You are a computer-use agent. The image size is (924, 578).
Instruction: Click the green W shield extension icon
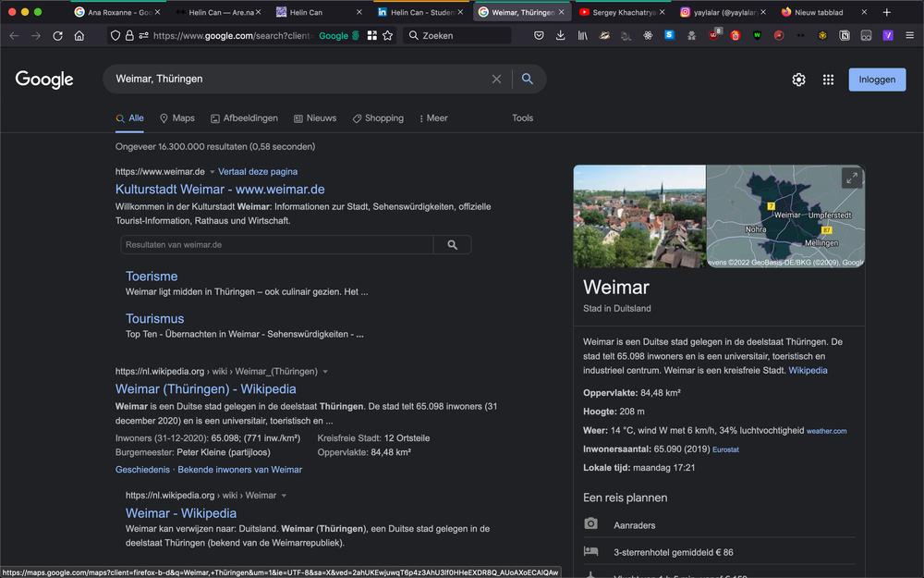(758, 36)
